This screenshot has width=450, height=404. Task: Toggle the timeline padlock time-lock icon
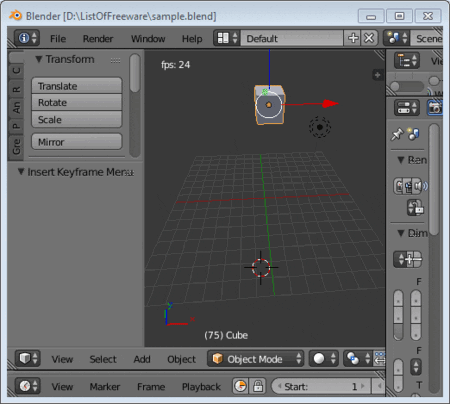[257, 386]
